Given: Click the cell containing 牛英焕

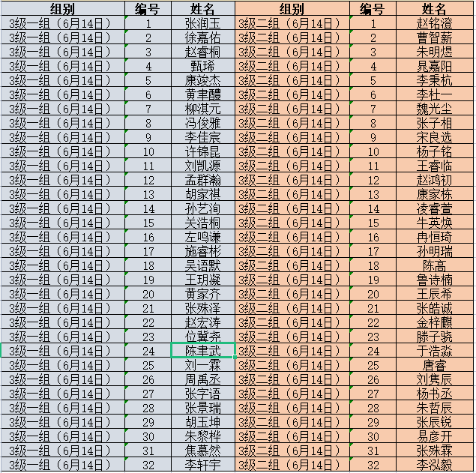Looking at the screenshot, I should pos(434,223).
